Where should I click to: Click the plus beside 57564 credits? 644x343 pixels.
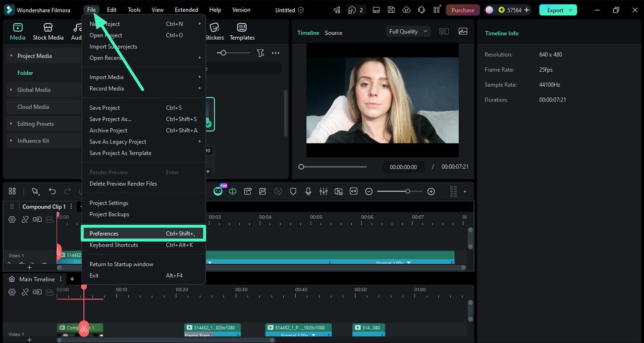point(527,10)
